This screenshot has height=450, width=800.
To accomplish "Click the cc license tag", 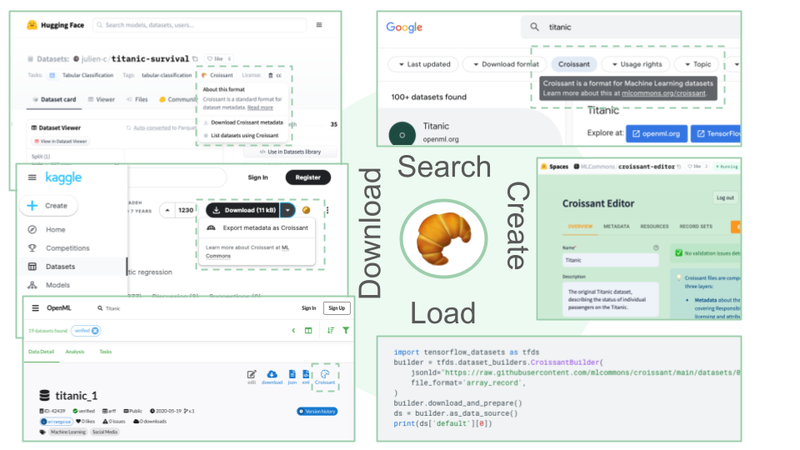I will pos(275,75).
